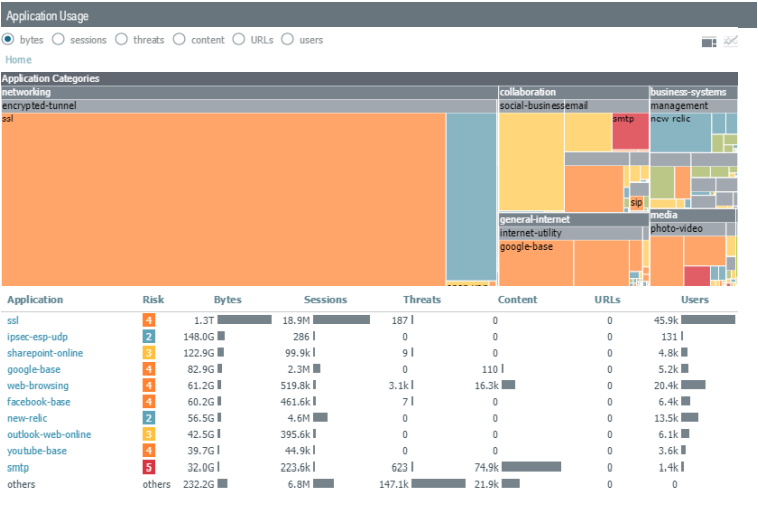Sort table by Bytes column header
The width and height of the screenshot is (758, 532).
coord(227,299)
